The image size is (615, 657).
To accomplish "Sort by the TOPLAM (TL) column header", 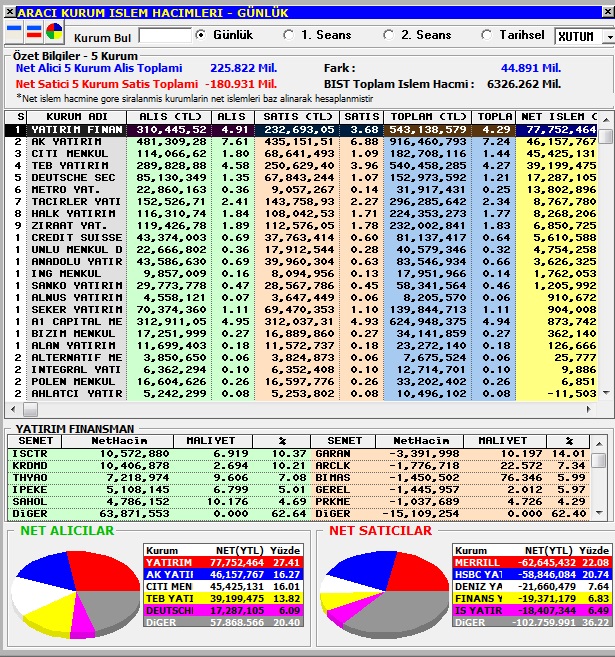I will click(428, 116).
